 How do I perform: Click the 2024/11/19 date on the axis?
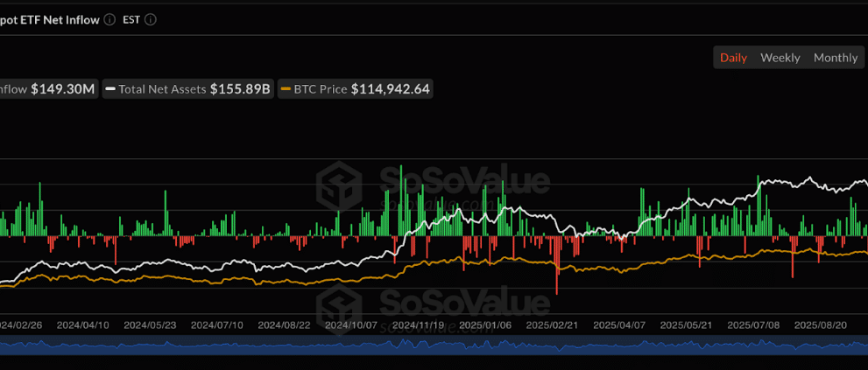pos(419,325)
